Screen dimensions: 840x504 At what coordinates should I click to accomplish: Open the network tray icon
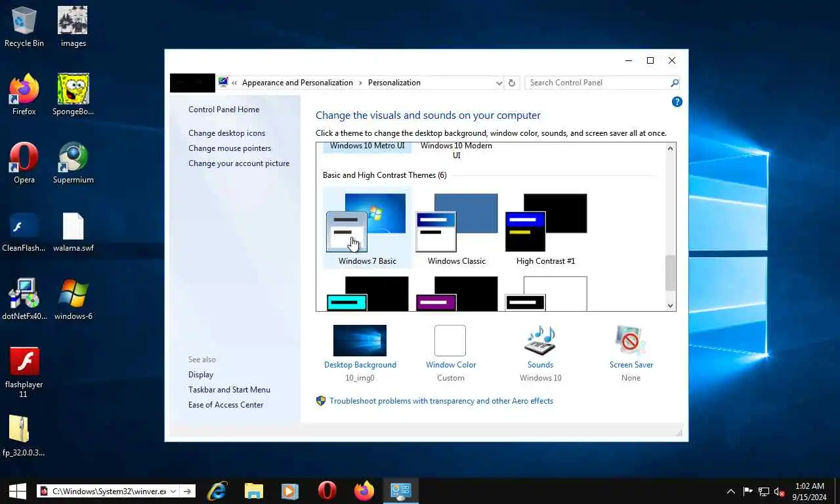(763, 492)
